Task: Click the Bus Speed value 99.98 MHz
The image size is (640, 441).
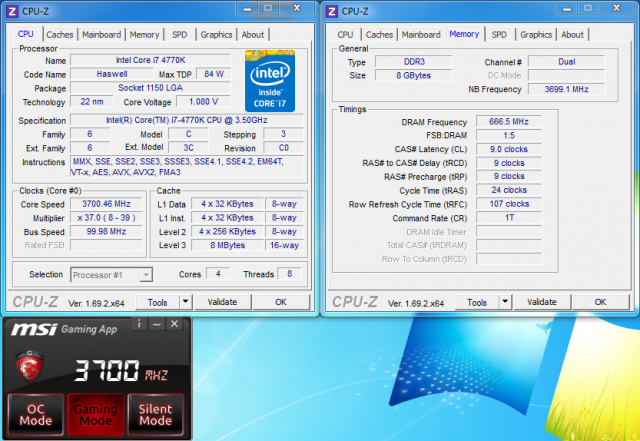Action: tap(107, 232)
